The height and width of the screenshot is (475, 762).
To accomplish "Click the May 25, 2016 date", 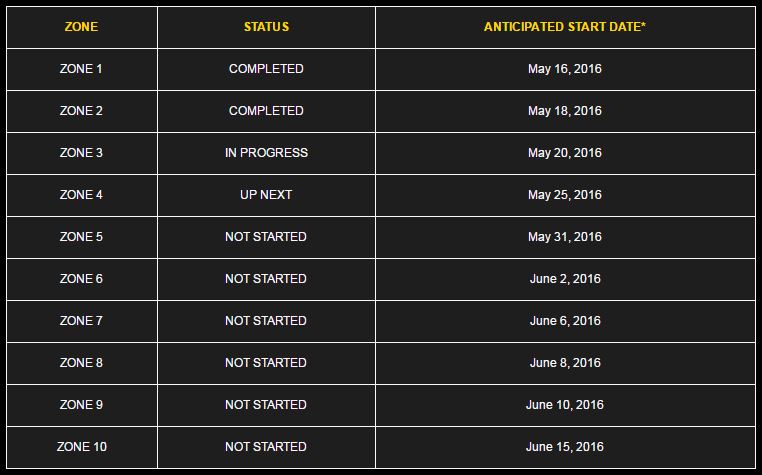I will click(x=565, y=195).
